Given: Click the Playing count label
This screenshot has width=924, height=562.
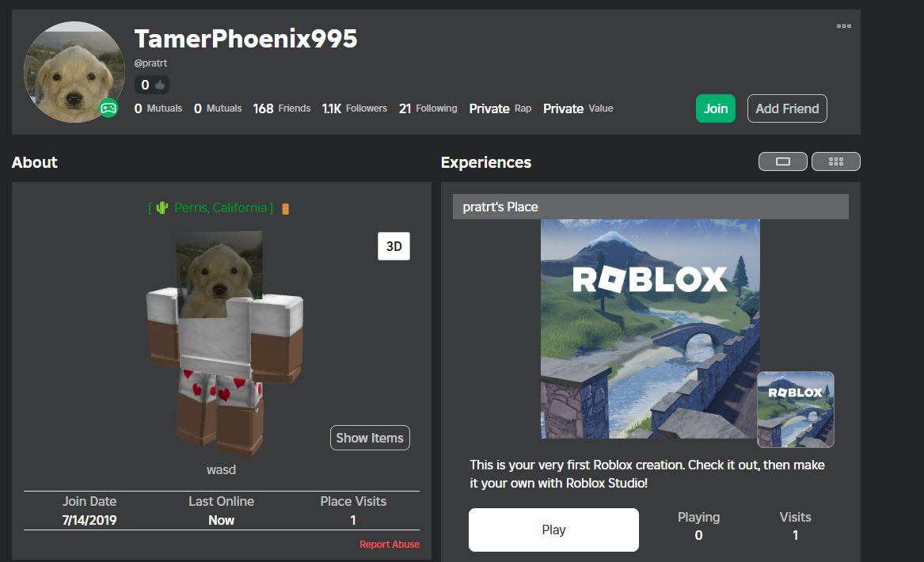Looking at the screenshot, I should pos(698,517).
